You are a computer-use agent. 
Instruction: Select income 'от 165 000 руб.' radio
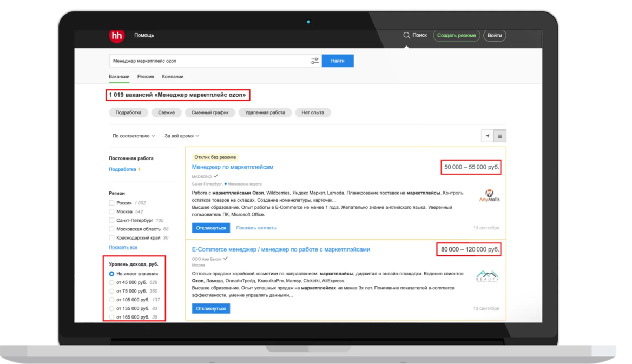pyautogui.click(x=111, y=317)
